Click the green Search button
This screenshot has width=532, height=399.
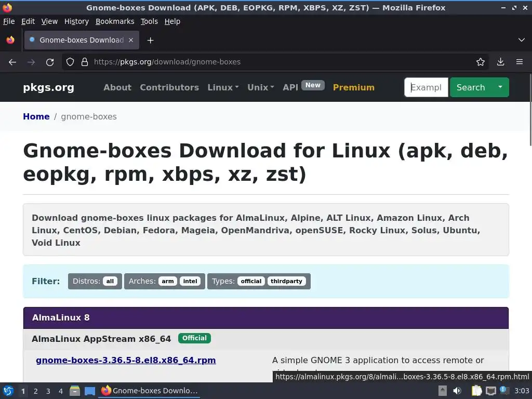(471, 87)
